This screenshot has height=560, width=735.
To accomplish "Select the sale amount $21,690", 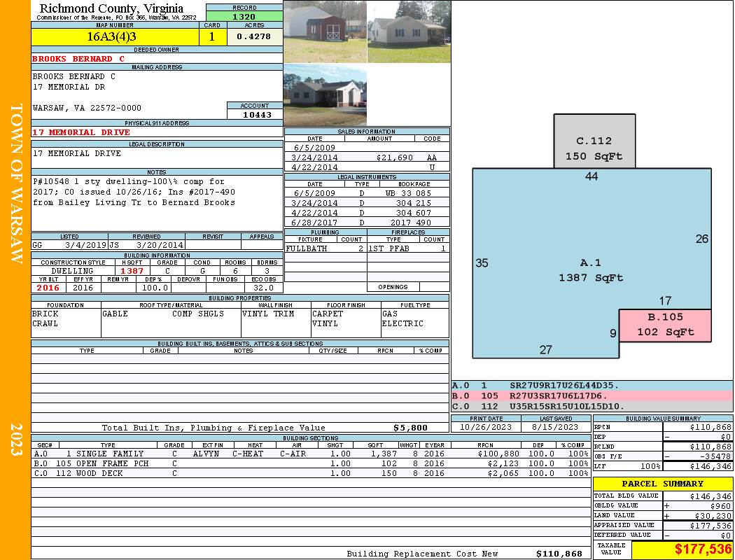I will tap(394, 157).
